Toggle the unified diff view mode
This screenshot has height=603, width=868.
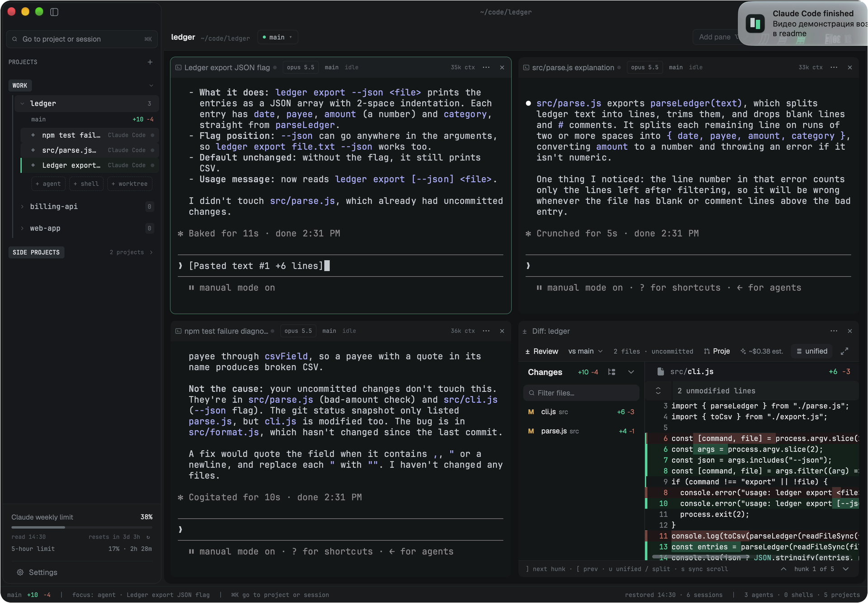coord(812,351)
